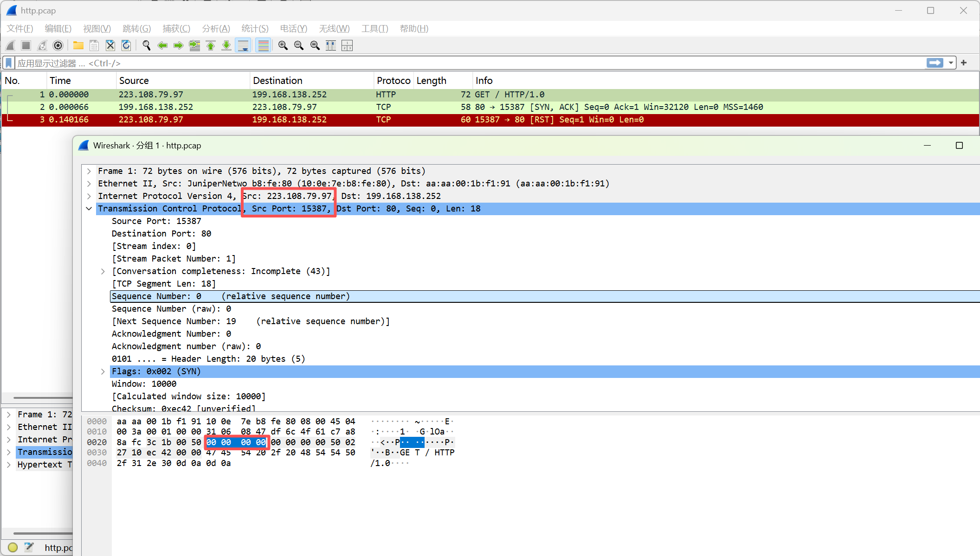Click the start capture shark fin icon
The height and width of the screenshot is (556, 980).
[x=10, y=45]
